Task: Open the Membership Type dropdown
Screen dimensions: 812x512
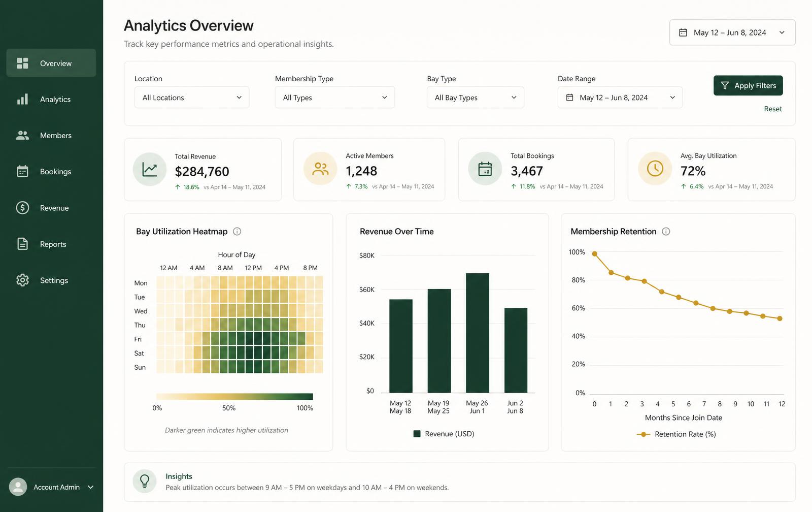Action: click(335, 98)
